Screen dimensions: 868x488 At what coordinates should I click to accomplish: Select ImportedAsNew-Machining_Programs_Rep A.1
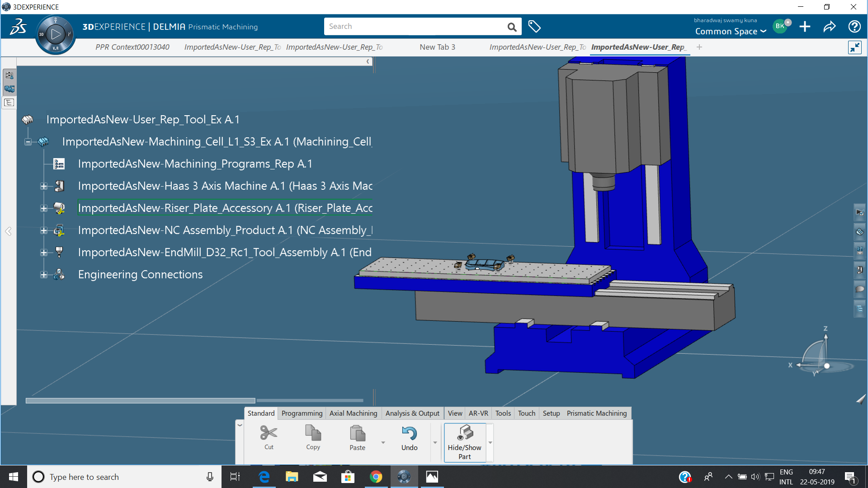click(195, 164)
